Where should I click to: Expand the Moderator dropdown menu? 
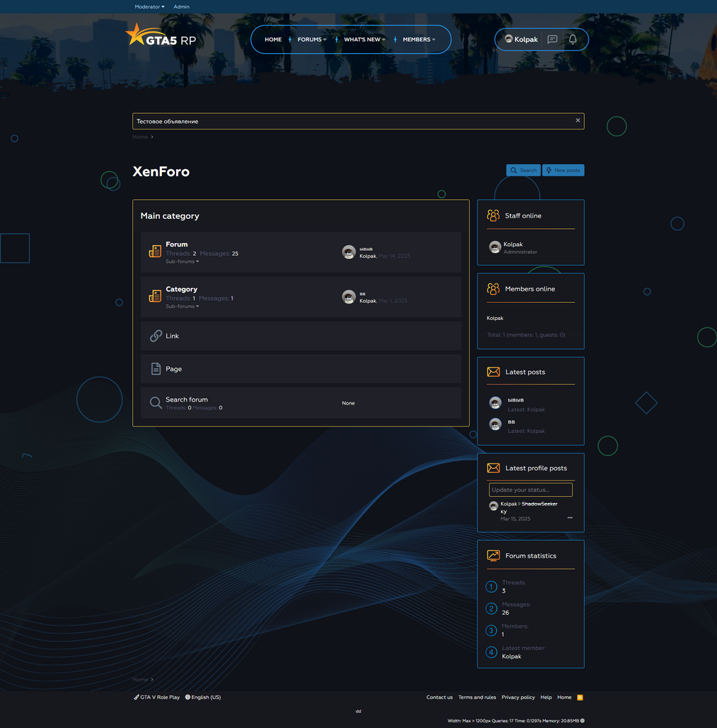149,7
